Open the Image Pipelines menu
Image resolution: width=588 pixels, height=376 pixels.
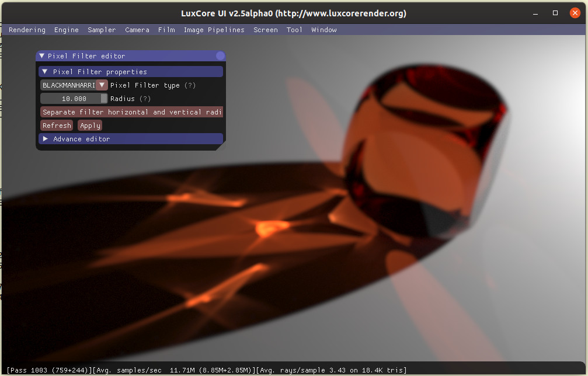(214, 30)
